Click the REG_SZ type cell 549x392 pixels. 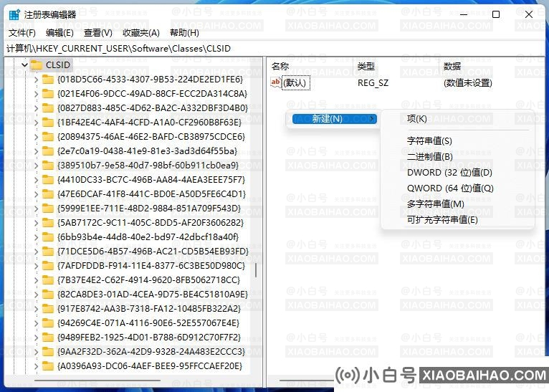(373, 83)
